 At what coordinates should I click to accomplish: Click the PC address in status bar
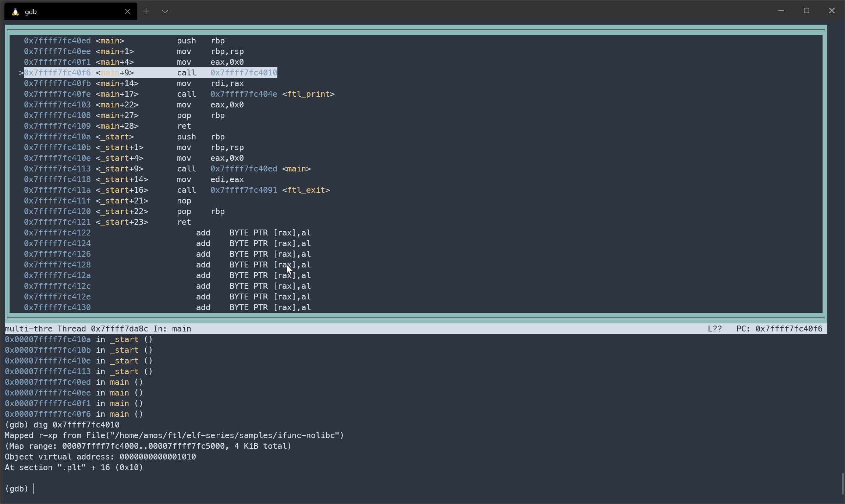click(x=788, y=329)
